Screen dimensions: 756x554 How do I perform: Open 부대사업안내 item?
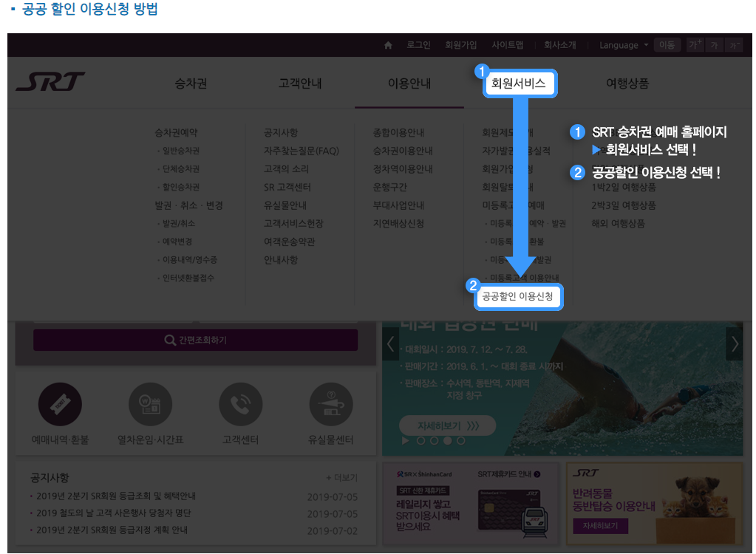pos(398,205)
